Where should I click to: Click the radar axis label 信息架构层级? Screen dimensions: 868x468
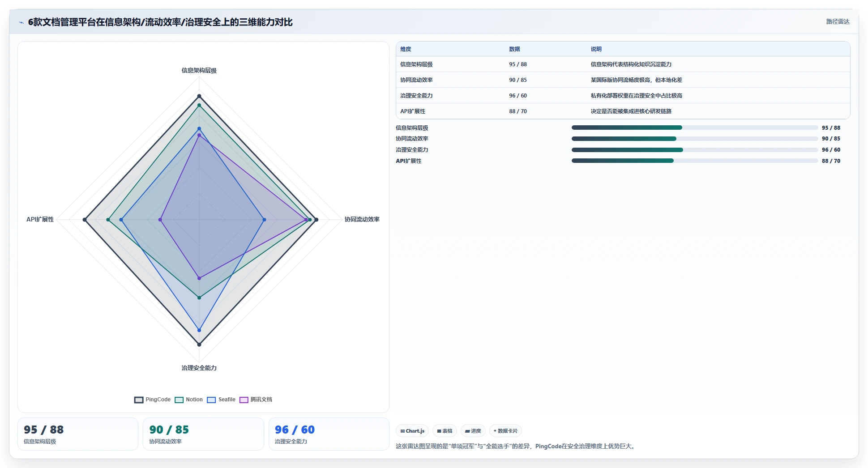pos(199,70)
